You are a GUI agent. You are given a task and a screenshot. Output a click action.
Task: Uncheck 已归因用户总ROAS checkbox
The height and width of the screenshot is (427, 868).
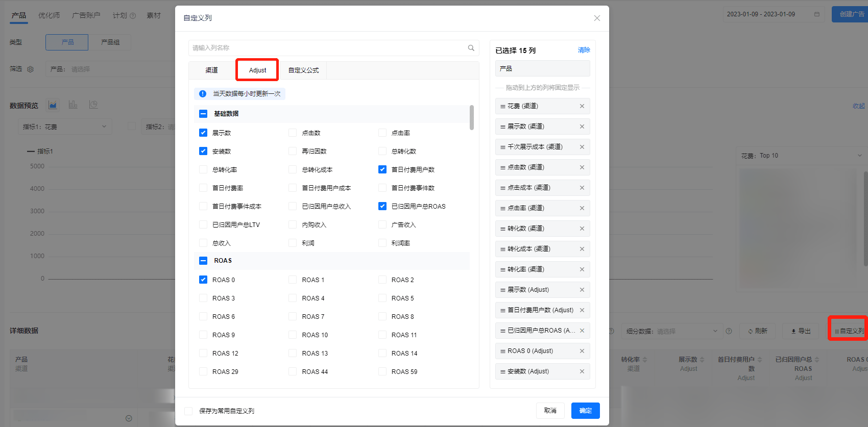coord(382,206)
